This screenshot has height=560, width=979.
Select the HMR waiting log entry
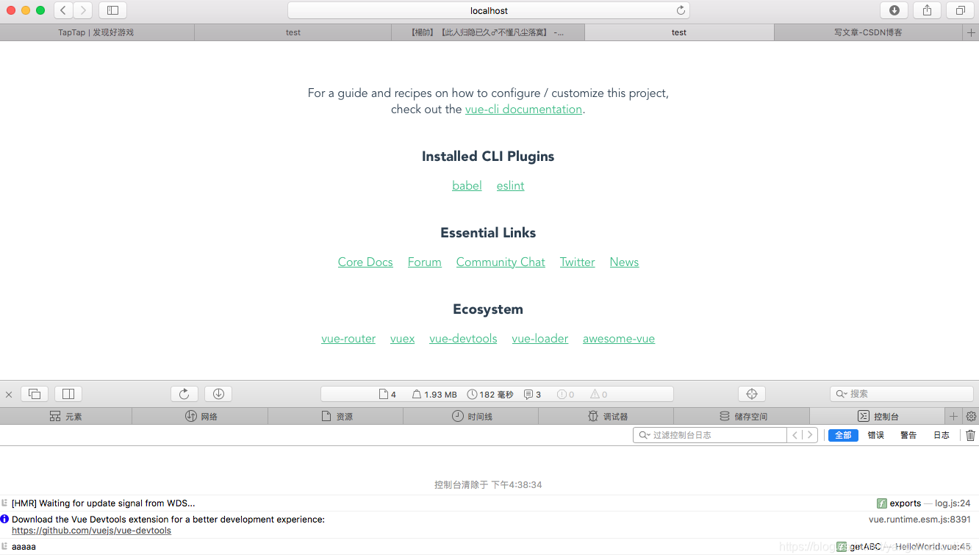(x=489, y=503)
